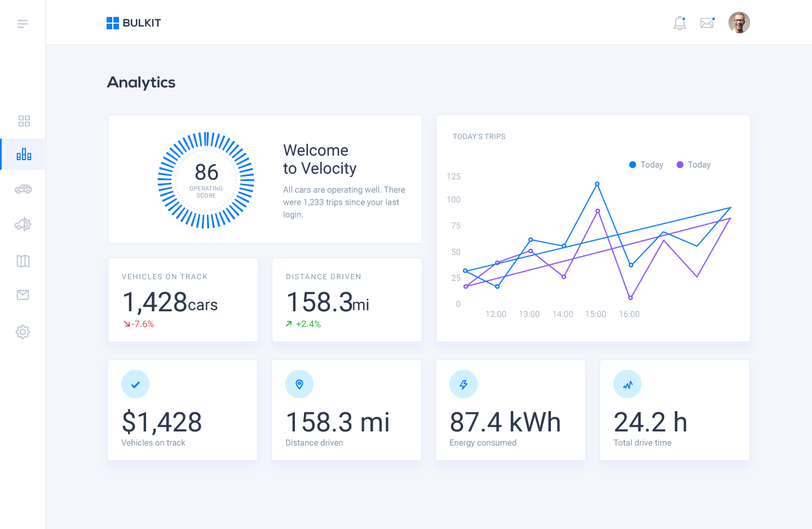Open the settings gear in the sidebar
This screenshot has height=529, width=812.
tap(23, 332)
